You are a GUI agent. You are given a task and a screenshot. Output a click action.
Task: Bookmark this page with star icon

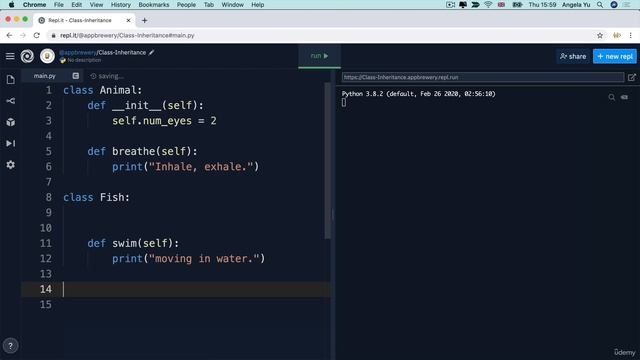(600, 36)
